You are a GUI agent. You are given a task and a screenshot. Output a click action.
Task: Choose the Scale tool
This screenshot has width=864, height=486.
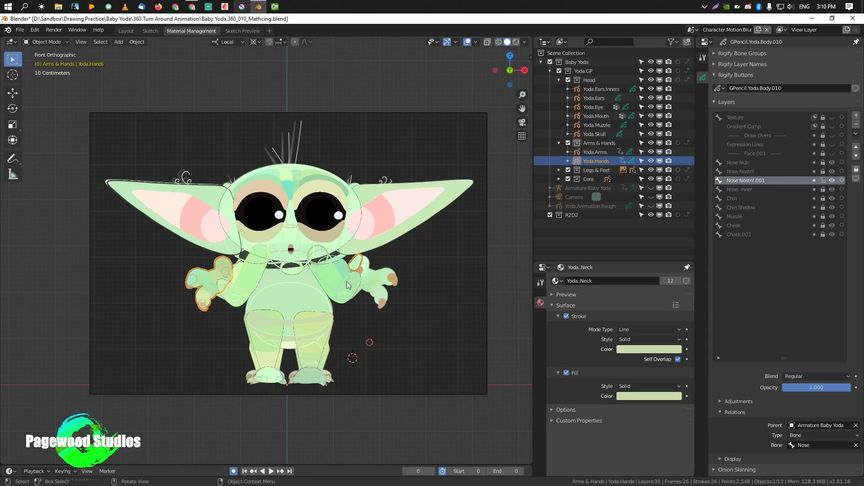pyautogui.click(x=13, y=125)
